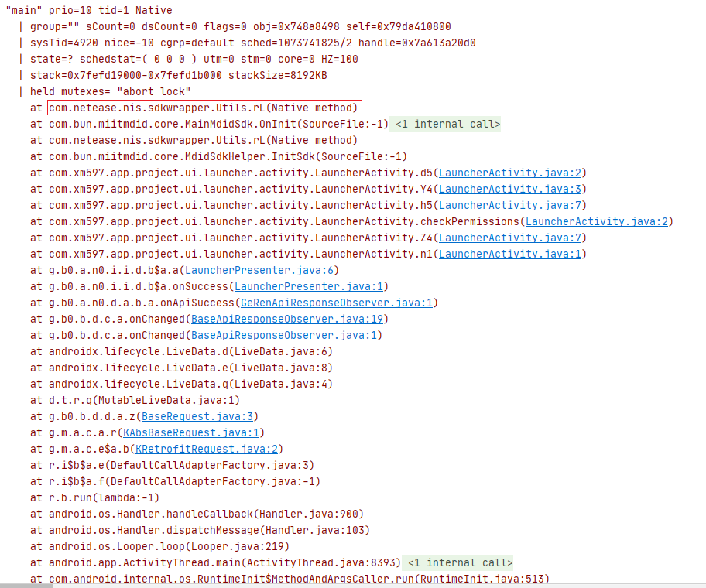The image size is (706, 588).
Task: Open the LauncherActivity.java:1 link for n1
Action: [510, 255]
